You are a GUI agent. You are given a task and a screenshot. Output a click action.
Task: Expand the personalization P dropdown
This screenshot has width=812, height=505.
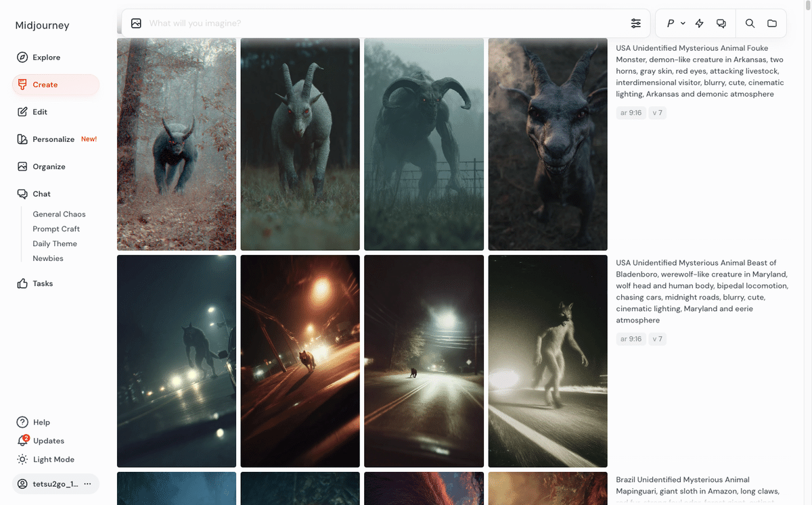point(676,23)
